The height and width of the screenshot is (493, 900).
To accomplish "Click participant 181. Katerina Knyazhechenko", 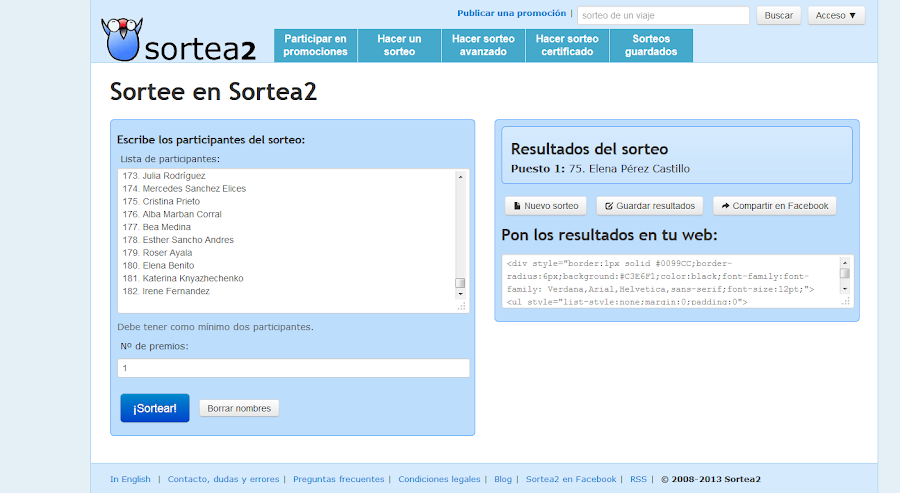I will 183,278.
